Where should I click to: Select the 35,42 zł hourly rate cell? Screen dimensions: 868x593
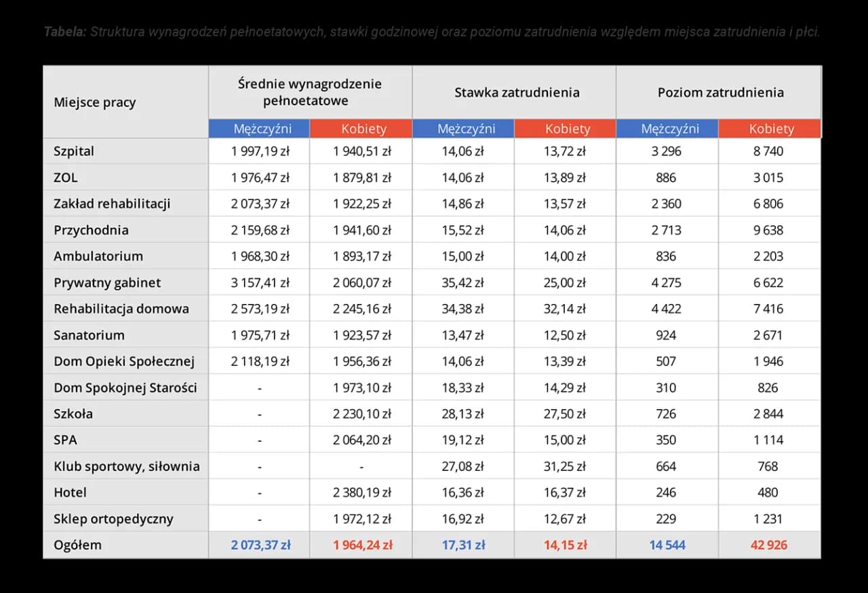tap(462, 282)
